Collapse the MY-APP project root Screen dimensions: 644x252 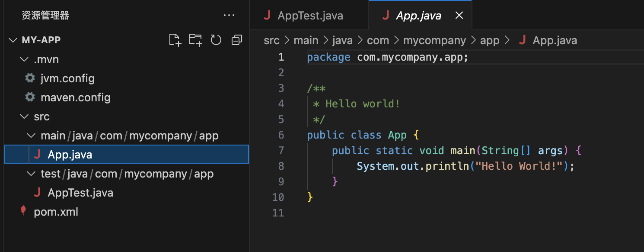pyautogui.click(x=13, y=40)
